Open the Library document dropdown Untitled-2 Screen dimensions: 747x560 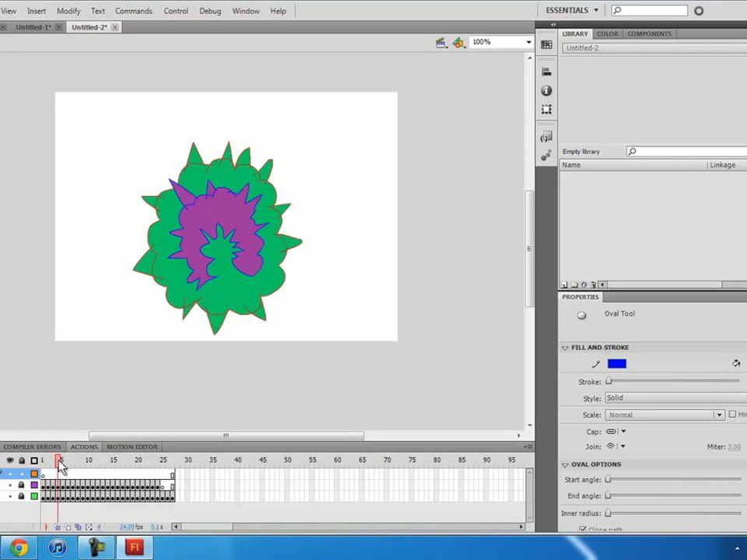(654, 48)
